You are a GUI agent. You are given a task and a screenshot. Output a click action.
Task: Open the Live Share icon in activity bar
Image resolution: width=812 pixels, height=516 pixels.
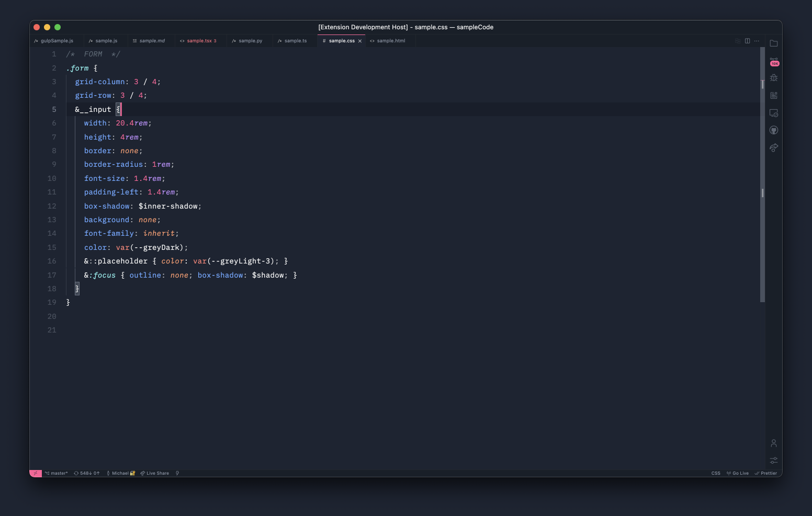point(774,147)
